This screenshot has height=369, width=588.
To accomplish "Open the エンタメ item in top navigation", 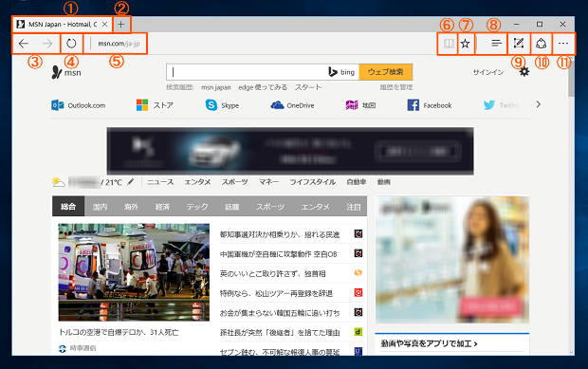I will [197, 182].
